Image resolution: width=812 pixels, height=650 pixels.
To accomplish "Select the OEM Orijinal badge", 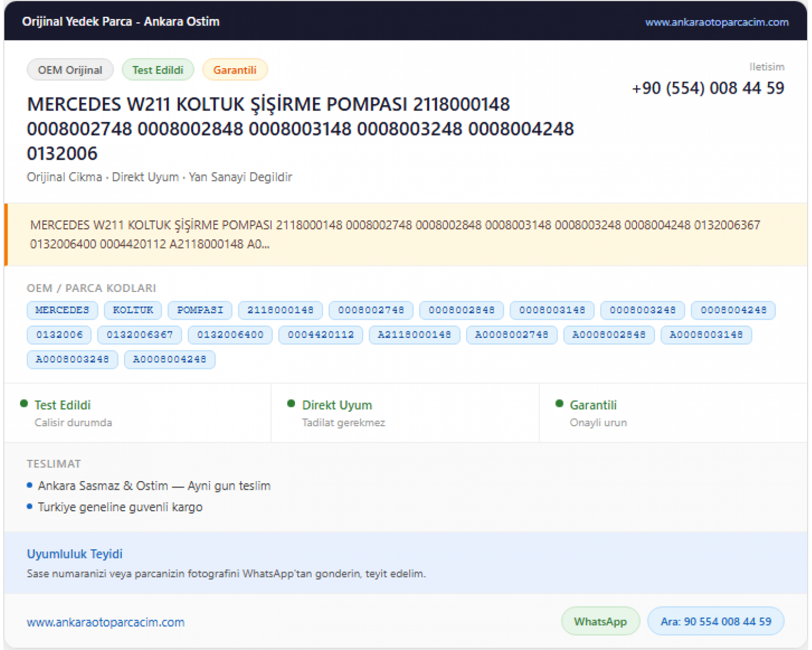I will (70, 70).
